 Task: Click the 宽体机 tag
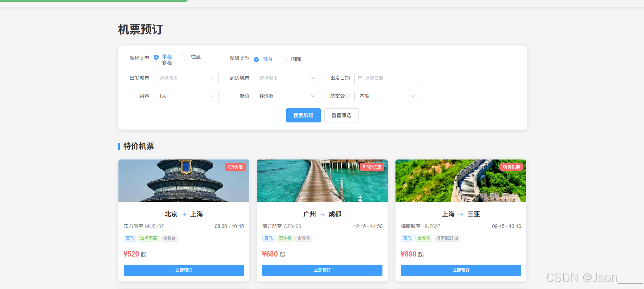285,238
